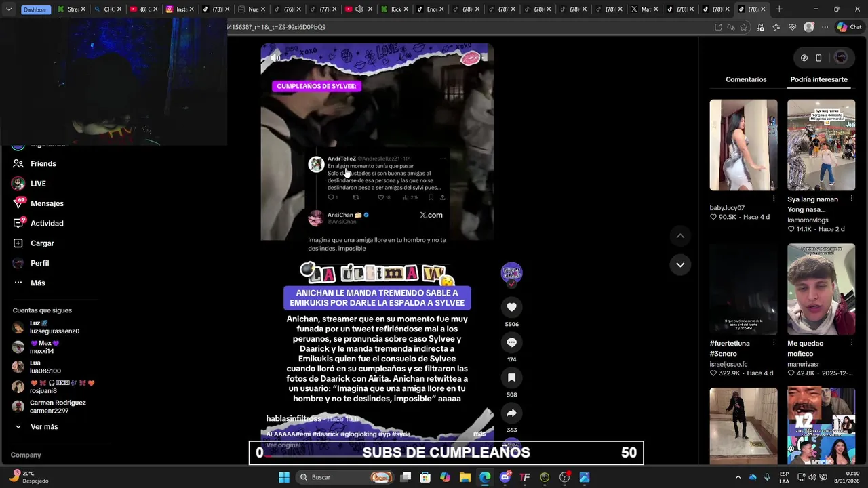868x488 pixels.
Task: Click 'Ver original' translation link
Action: [283, 445]
